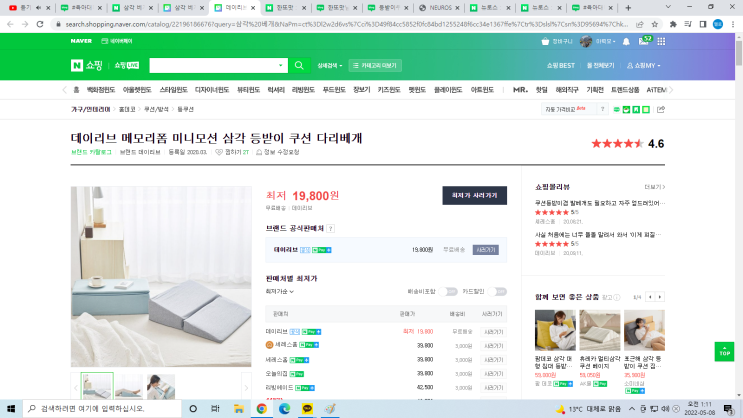Reload the page with browser refresh icon
Screen dimensions: 743x418
40,24
